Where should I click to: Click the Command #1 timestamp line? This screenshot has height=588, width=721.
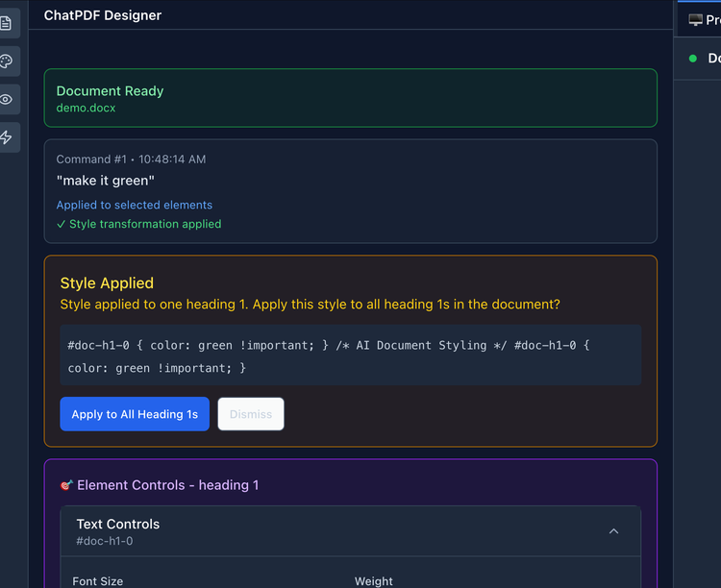click(x=131, y=159)
